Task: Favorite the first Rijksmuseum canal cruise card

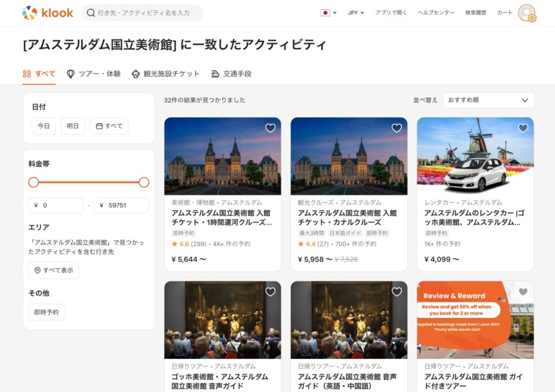Action: tap(270, 128)
